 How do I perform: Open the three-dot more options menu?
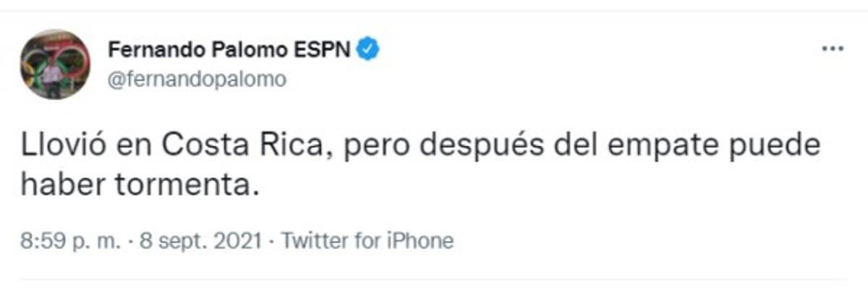point(833,49)
